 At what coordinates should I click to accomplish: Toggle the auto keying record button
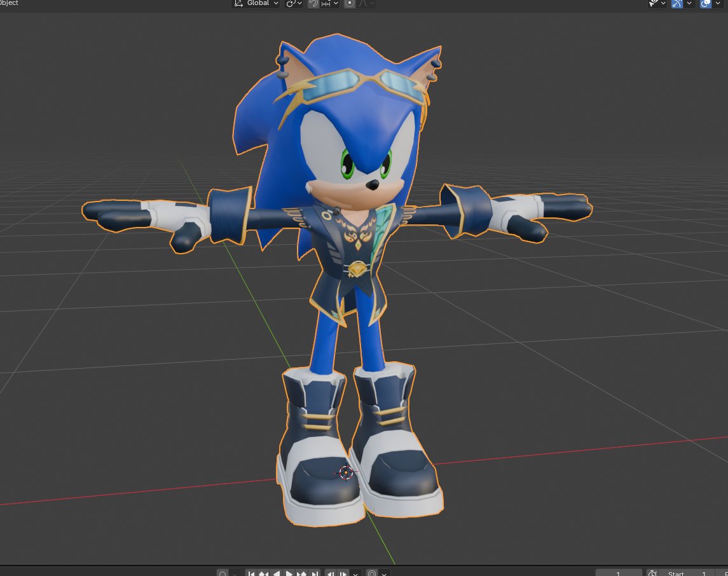pyautogui.click(x=223, y=573)
